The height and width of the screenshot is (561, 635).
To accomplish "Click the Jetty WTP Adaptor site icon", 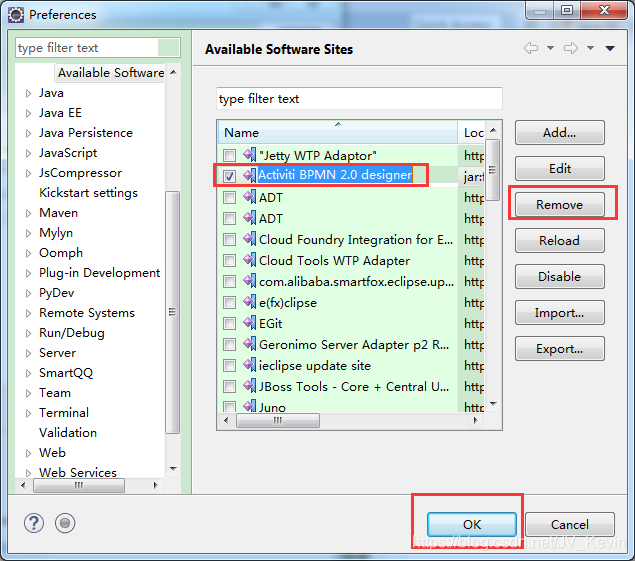I will 249,155.
